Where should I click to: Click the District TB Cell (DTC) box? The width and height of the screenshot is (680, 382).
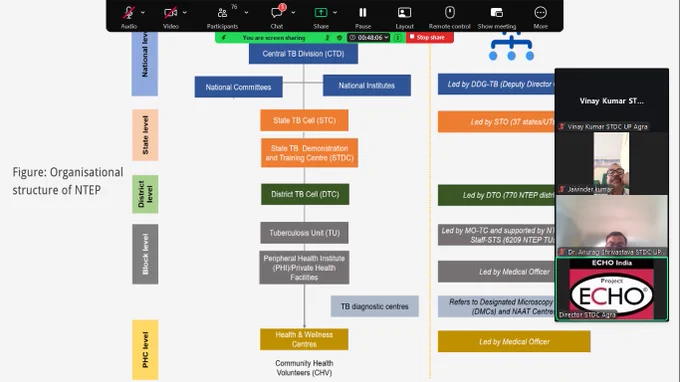click(305, 194)
